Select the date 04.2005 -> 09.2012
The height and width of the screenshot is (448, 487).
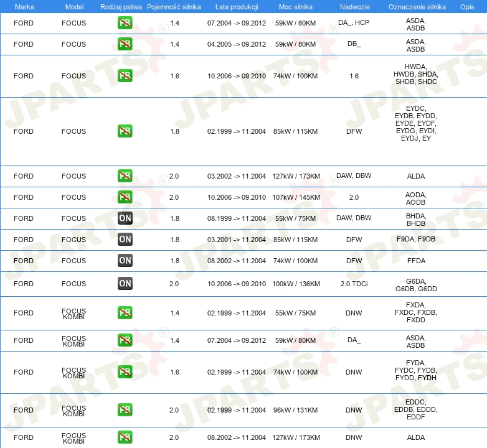click(x=237, y=44)
